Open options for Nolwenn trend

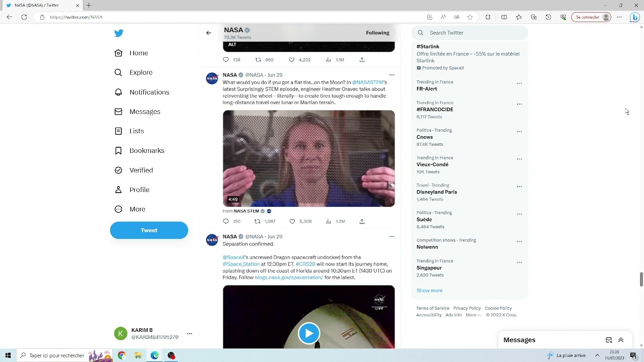point(519,241)
